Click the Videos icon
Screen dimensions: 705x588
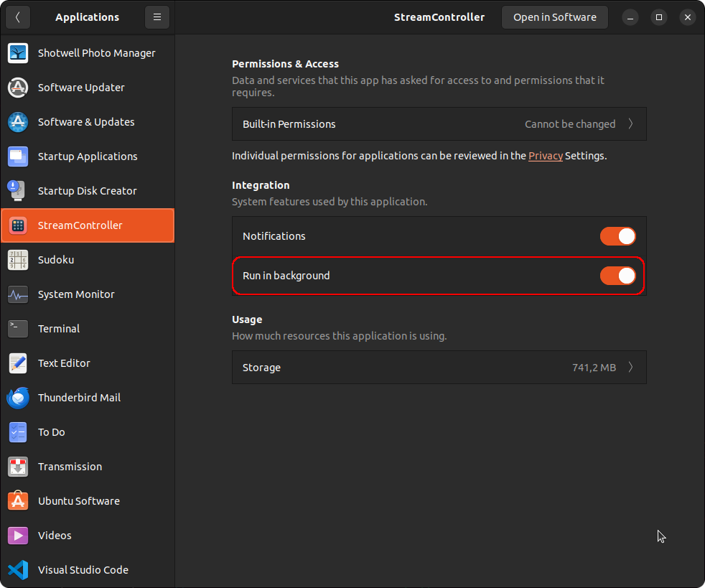18,536
